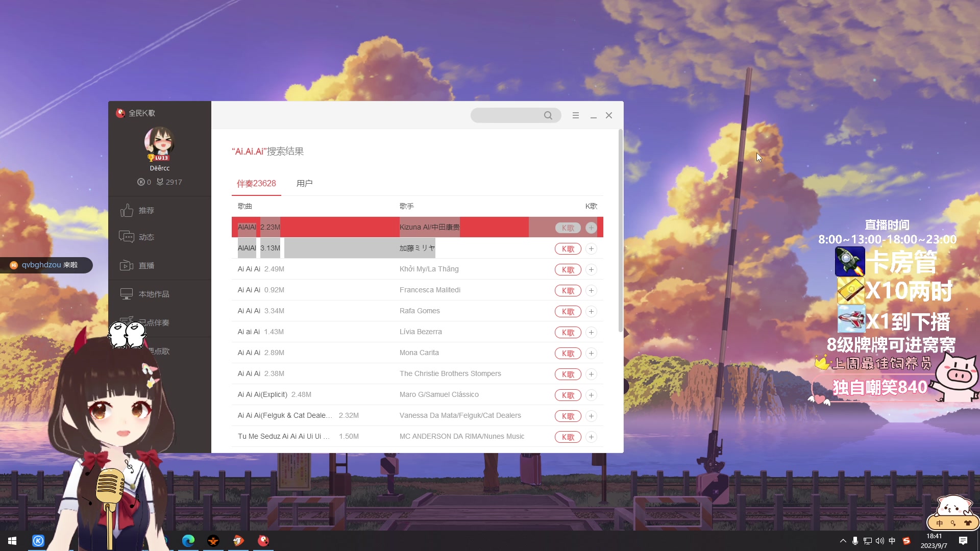Click the qvbghdzou 来啦 notification
980x551 pixels.
[46, 265]
